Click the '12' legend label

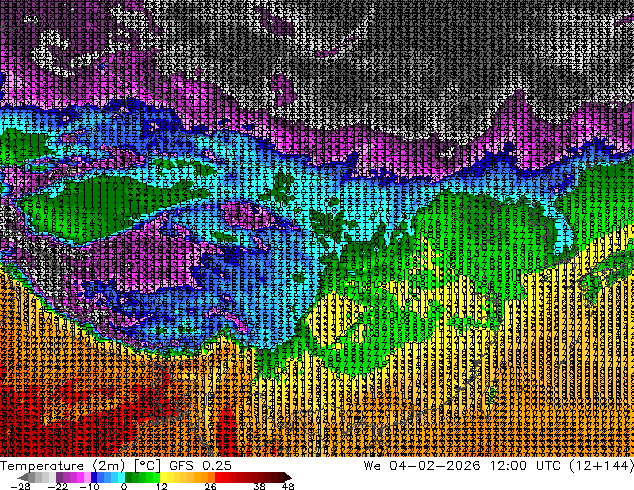(x=162, y=486)
